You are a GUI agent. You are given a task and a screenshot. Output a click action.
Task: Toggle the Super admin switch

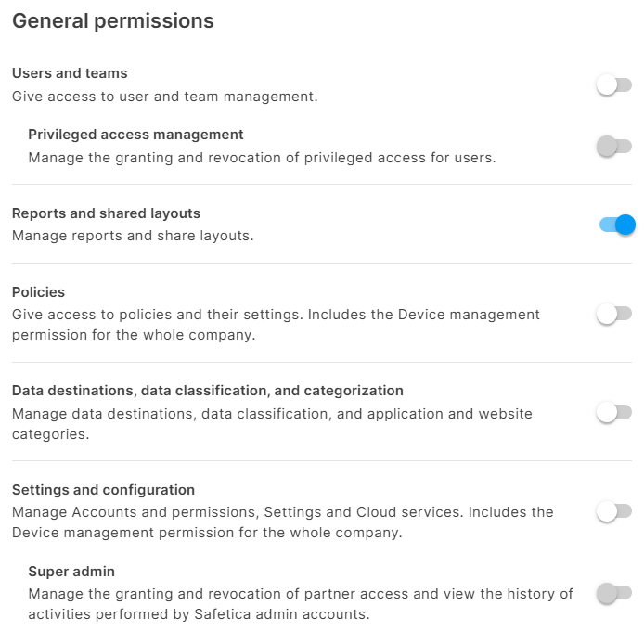click(613, 592)
